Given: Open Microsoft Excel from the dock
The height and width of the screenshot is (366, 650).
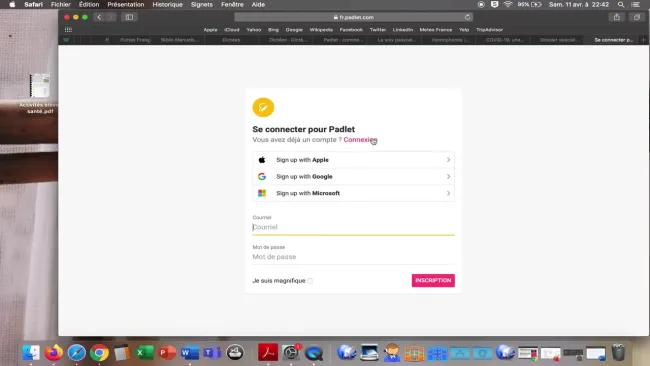Looking at the screenshot, I should click(144, 353).
